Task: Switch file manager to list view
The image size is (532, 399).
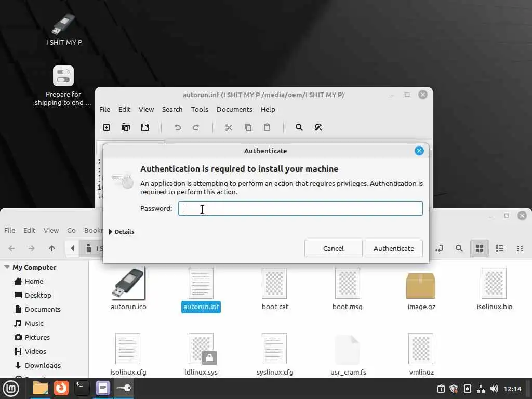Action: (x=500, y=248)
